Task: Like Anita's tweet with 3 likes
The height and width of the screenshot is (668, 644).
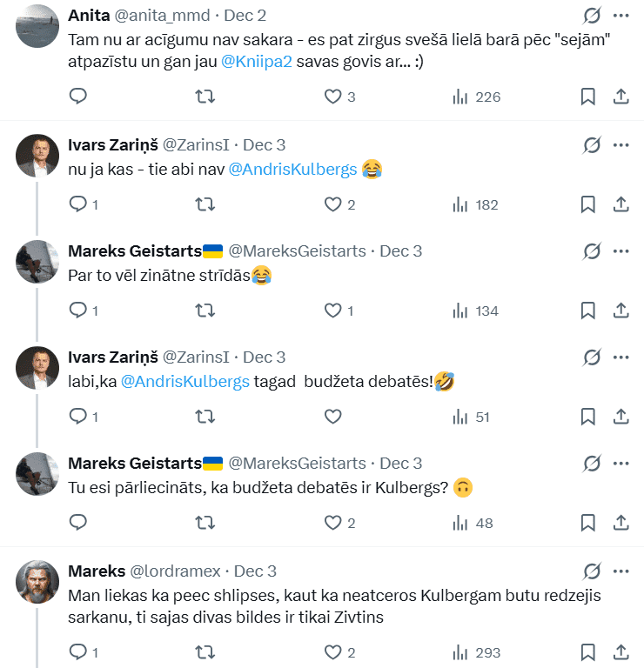Action: point(332,97)
